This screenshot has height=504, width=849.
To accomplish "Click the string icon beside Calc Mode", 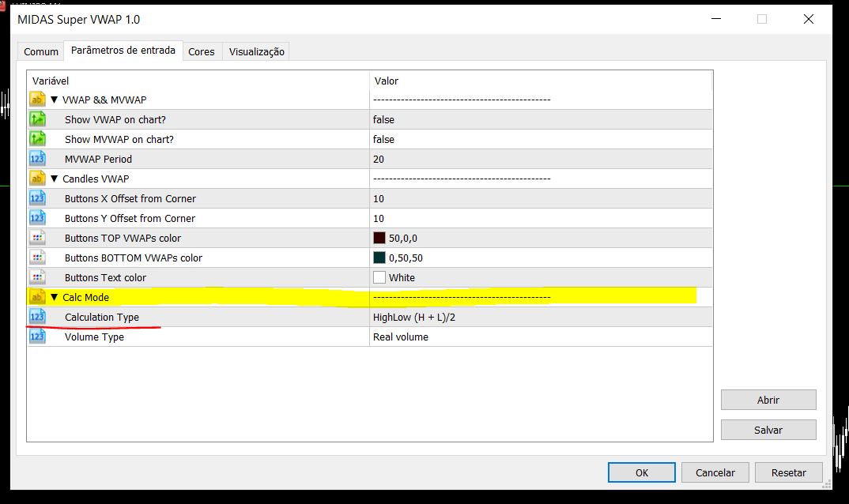I will (x=37, y=297).
